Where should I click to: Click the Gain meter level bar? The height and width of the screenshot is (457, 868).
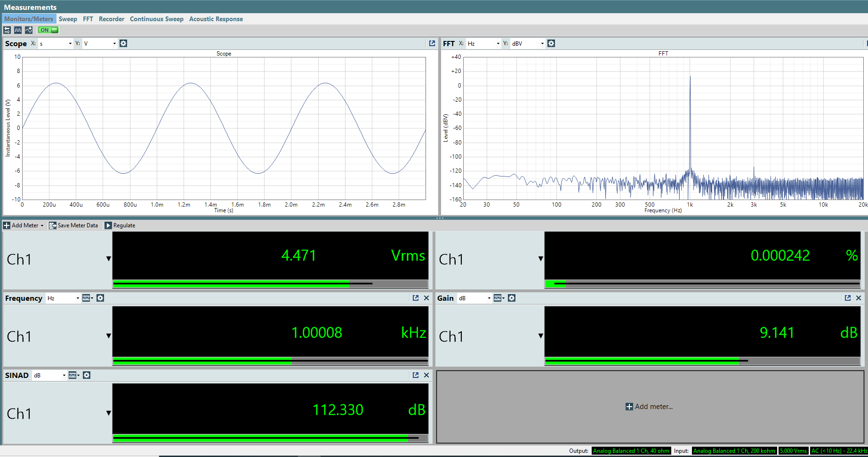pyautogui.click(x=702, y=361)
